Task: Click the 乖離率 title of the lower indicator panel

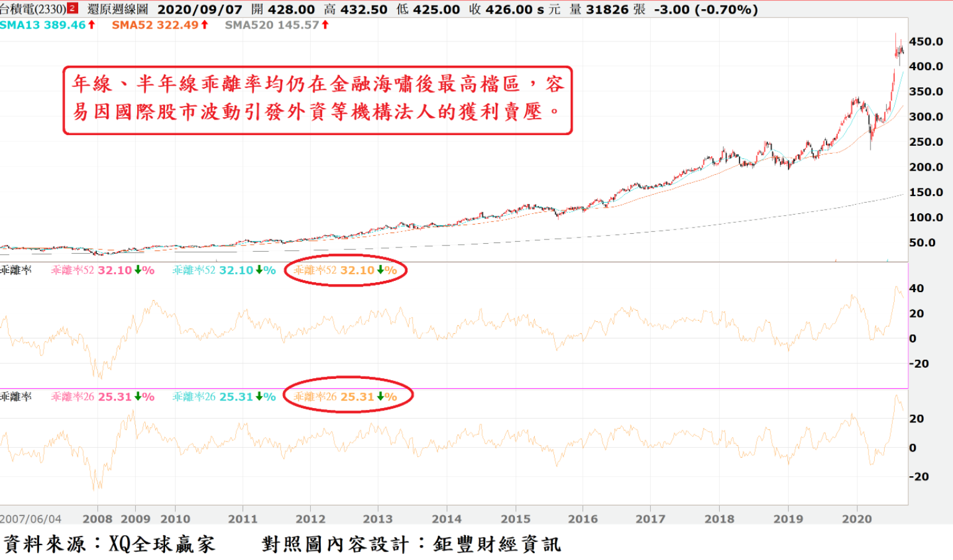Action: point(16,397)
